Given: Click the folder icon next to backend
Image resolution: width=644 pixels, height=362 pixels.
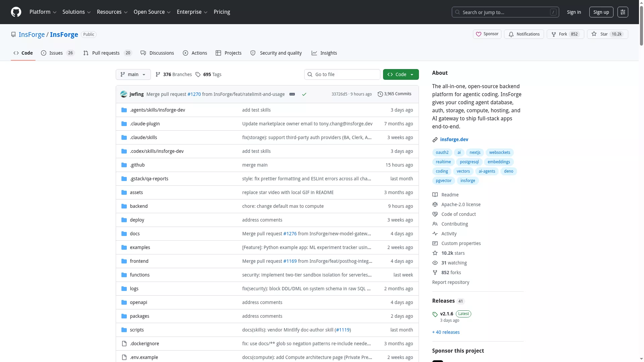Looking at the screenshot, I should coord(124,206).
